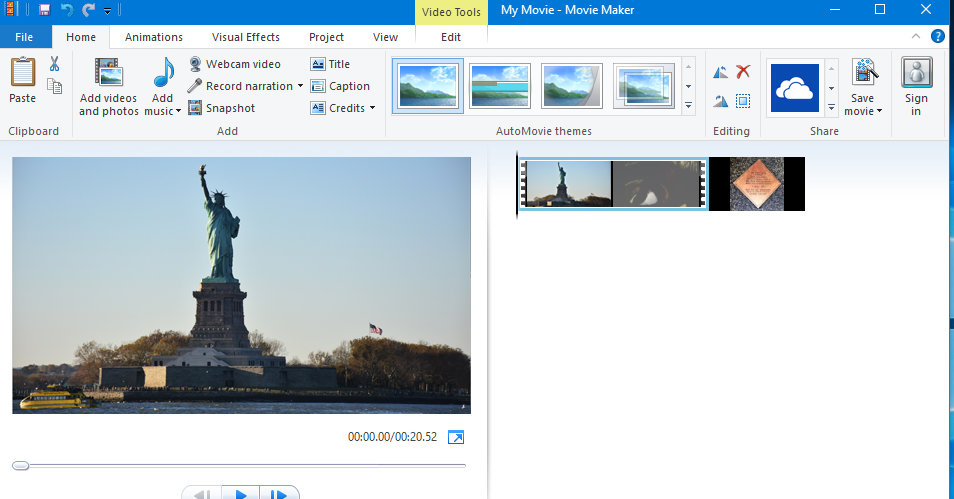Click the Copy icon in Clipboard group
This screenshot has height=499, width=954.
click(x=54, y=86)
